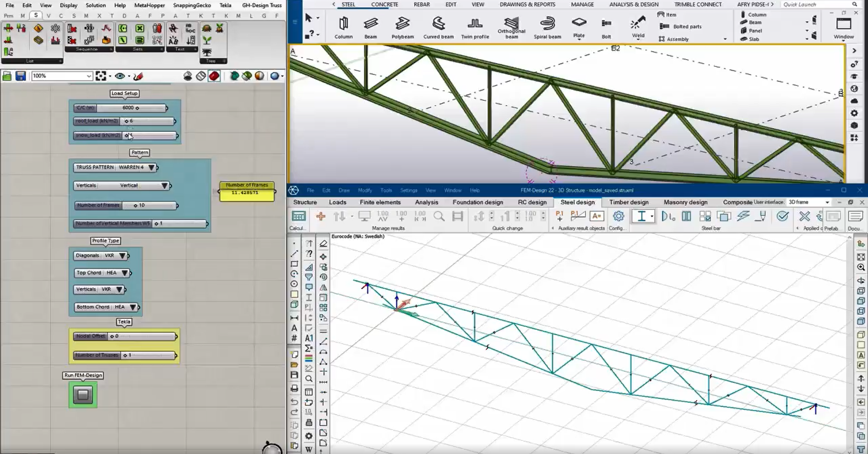The image size is (868, 454).
Task: Save the Grasshopper document with floppy icon
Action: coord(20,76)
